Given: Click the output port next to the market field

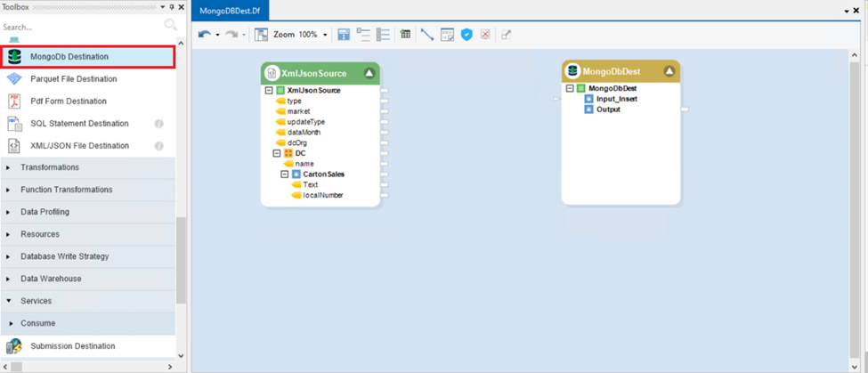Looking at the screenshot, I should tap(385, 111).
